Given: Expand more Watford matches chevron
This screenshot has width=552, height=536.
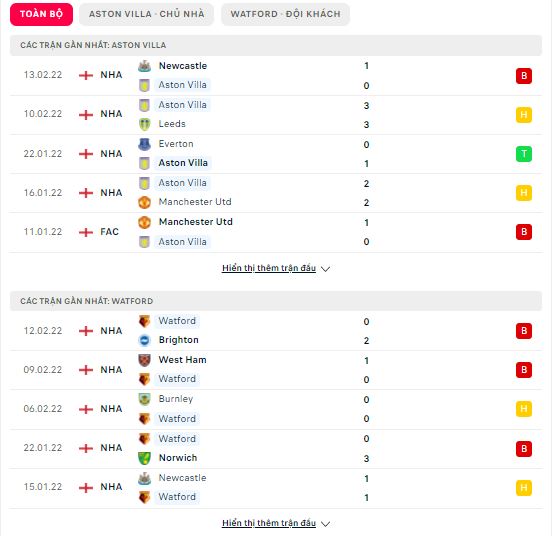Looking at the screenshot, I should pyautogui.click(x=326, y=524).
